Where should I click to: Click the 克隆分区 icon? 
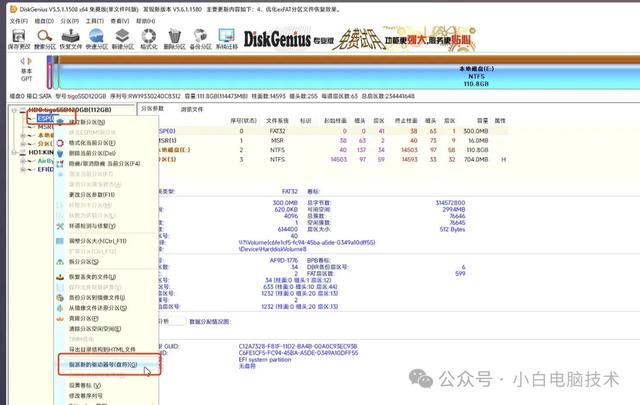[60, 318]
